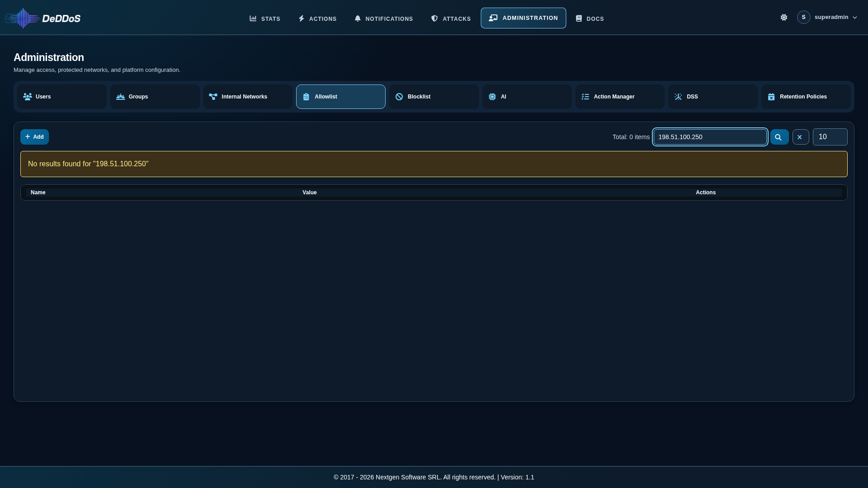Switch to the Groups tab
The width and height of the screenshot is (868, 488).
[x=155, y=97]
